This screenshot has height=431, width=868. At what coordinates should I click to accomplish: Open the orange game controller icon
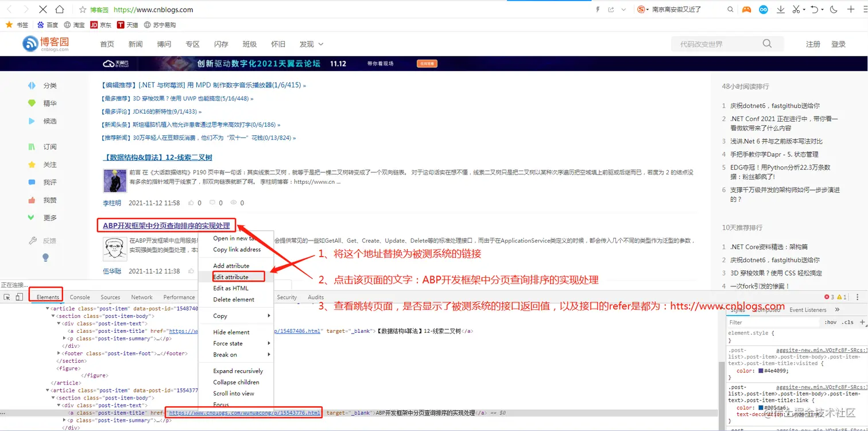(x=746, y=10)
